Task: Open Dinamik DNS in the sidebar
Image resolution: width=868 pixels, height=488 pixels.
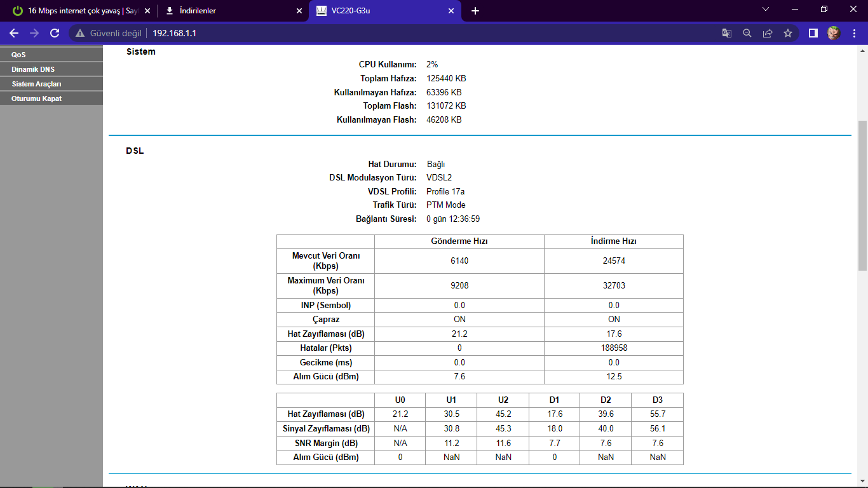Action: tap(51, 69)
